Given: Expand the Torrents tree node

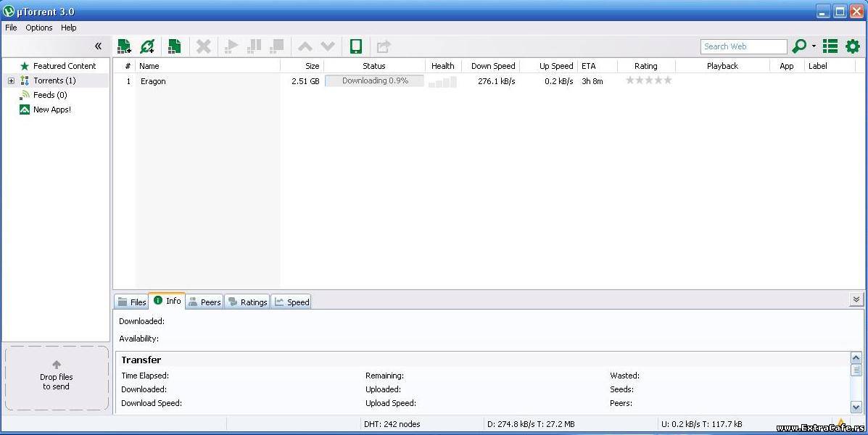Looking at the screenshot, I should (11, 80).
